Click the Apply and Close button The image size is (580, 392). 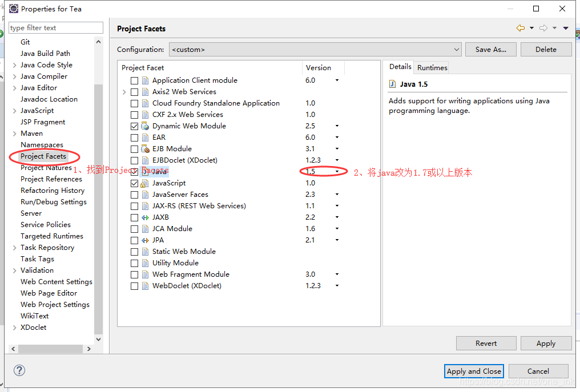coord(474,371)
